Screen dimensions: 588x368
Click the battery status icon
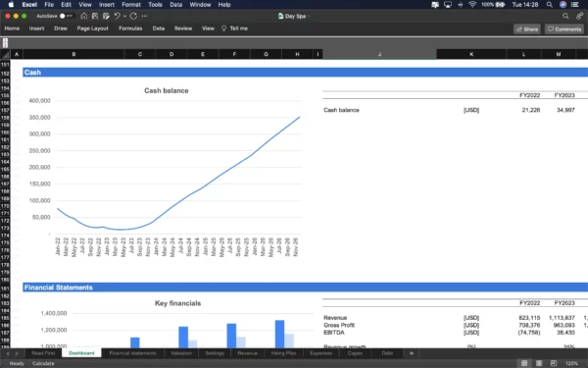[500, 5]
